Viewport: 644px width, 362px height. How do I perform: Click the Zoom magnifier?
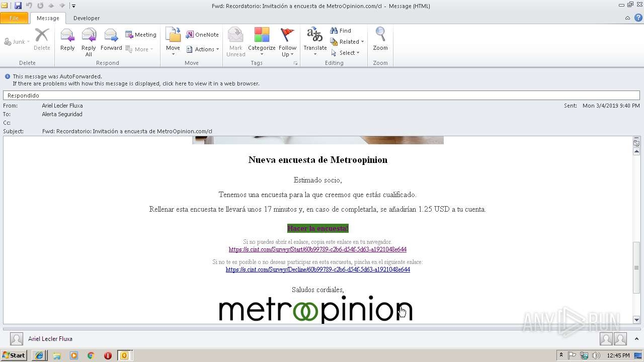(380, 40)
